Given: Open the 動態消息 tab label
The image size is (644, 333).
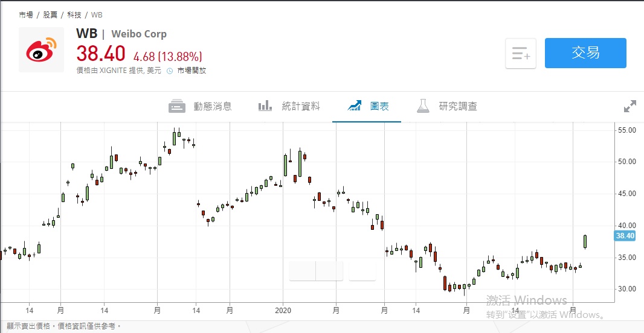Looking at the screenshot, I should (x=213, y=106).
